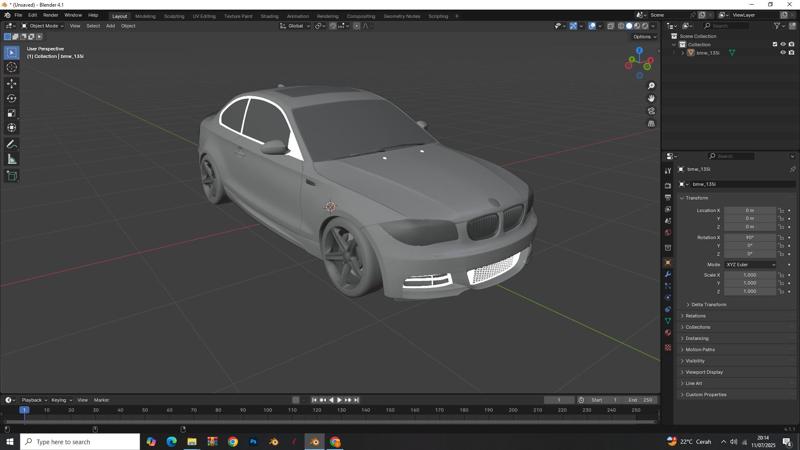
Task: Click the Windows taskbar search box
Action: click(80, 442)
